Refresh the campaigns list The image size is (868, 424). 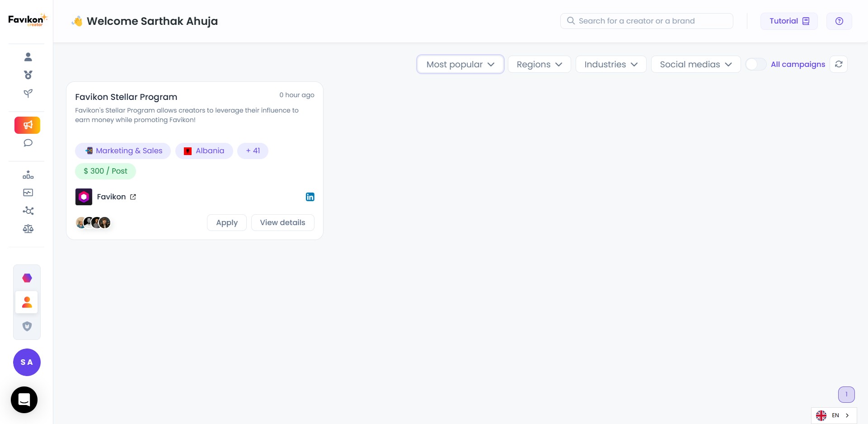point(839,64)
